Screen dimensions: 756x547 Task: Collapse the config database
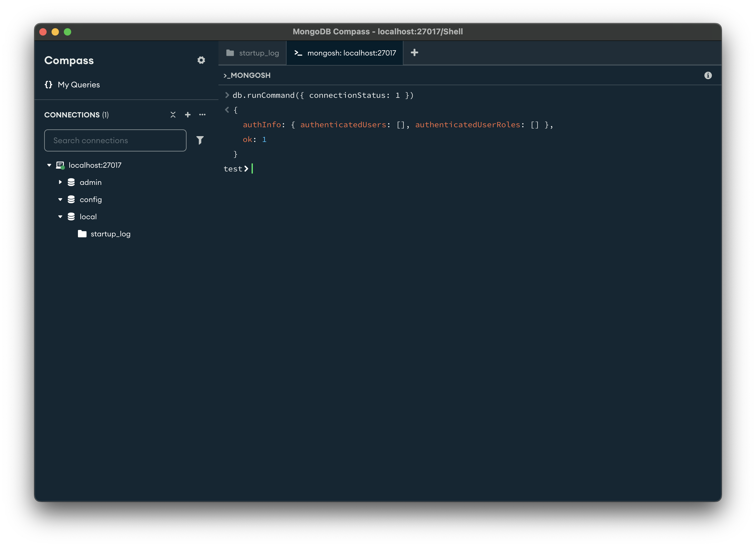coord(60,200)
